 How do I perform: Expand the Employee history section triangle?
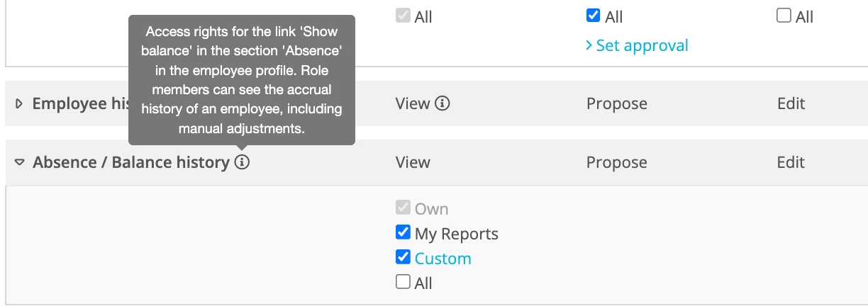point(19,104)
